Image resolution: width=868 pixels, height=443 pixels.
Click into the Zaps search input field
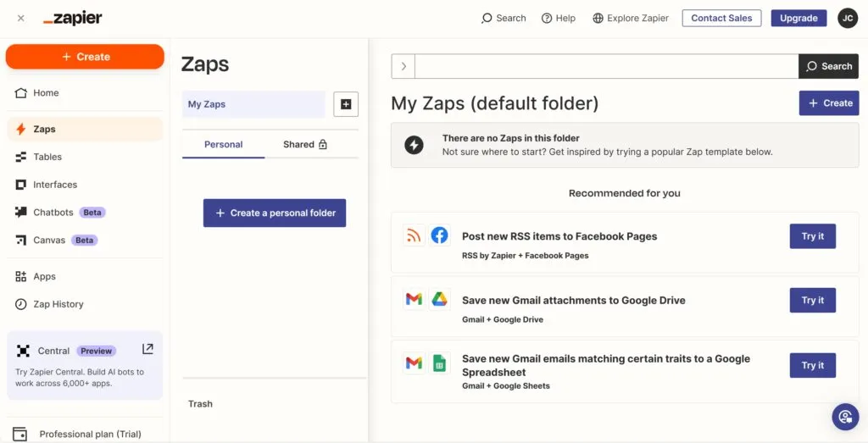607,66
